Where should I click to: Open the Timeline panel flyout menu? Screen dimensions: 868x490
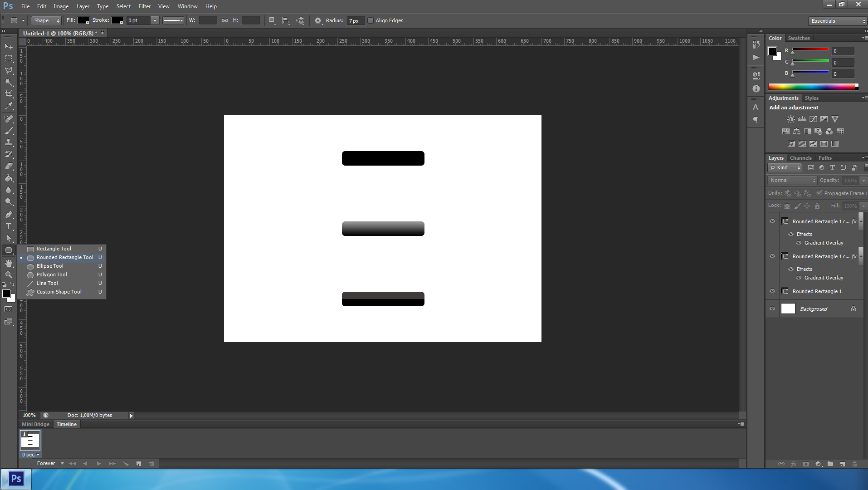[741, 424]
